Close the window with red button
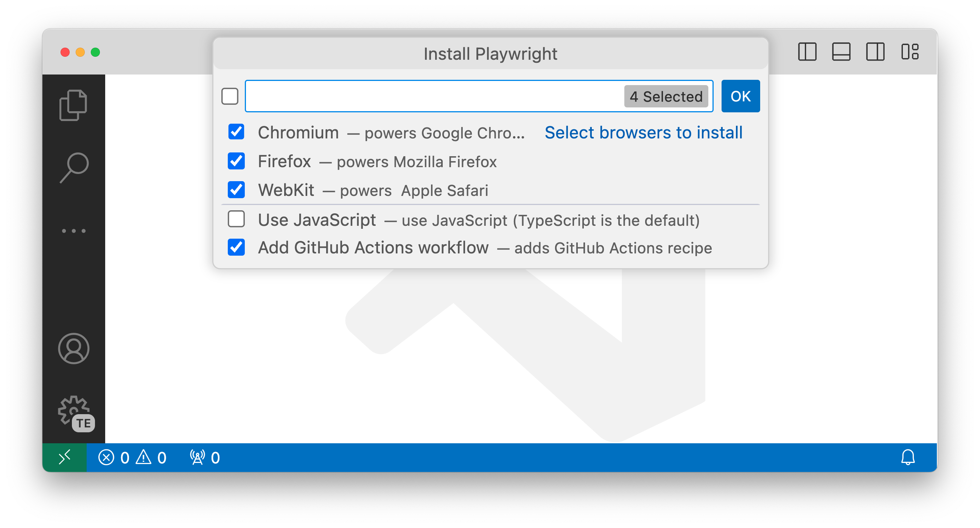 (65, 52)
